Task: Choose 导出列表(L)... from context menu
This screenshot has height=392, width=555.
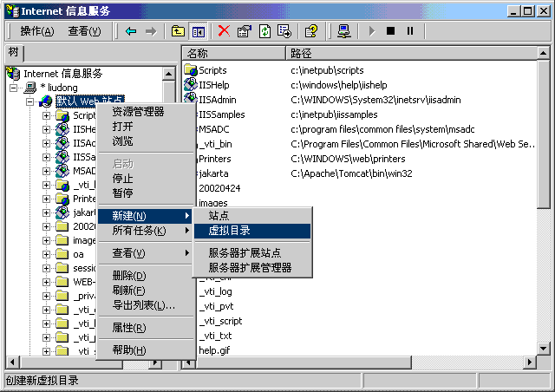Action: (x=146, y=305)
